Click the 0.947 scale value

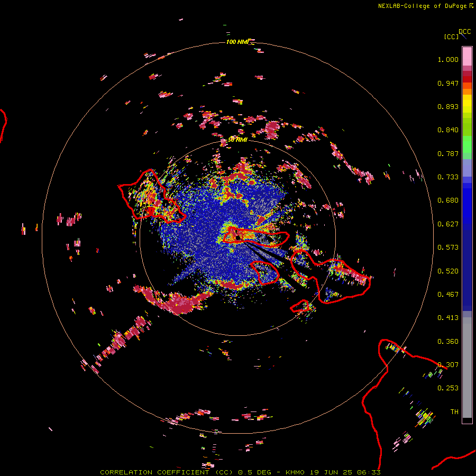(x=448, y=83)
